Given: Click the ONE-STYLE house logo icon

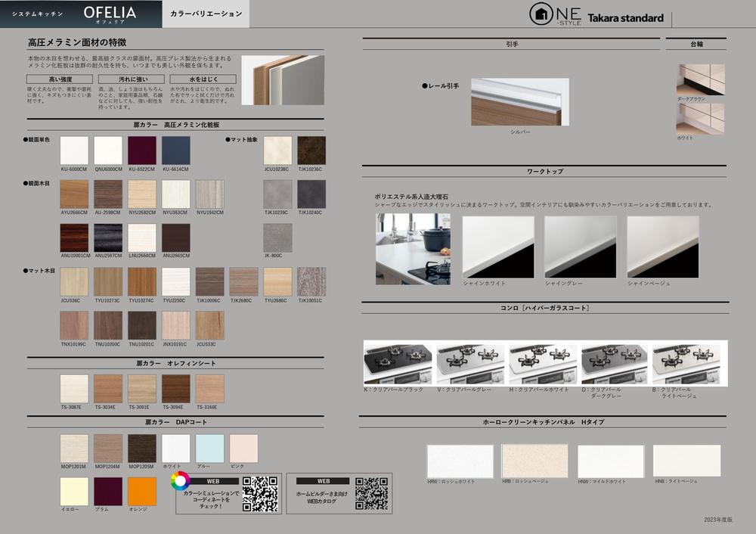Looking at the screenshot, I should coord(541,14).
